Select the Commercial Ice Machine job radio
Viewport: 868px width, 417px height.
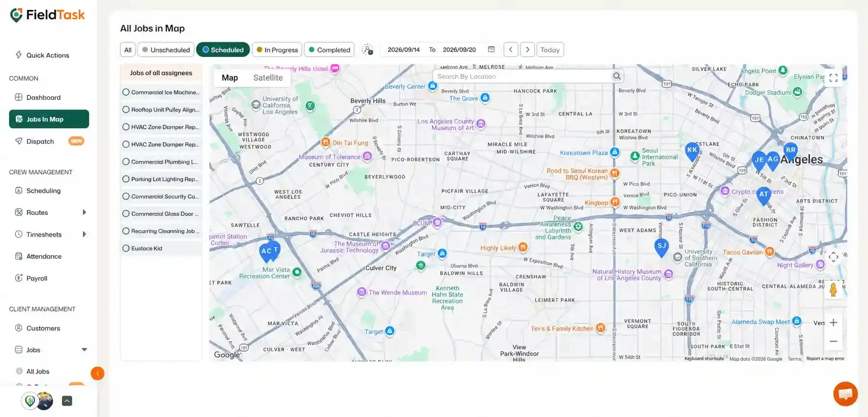tap(126, 92)
